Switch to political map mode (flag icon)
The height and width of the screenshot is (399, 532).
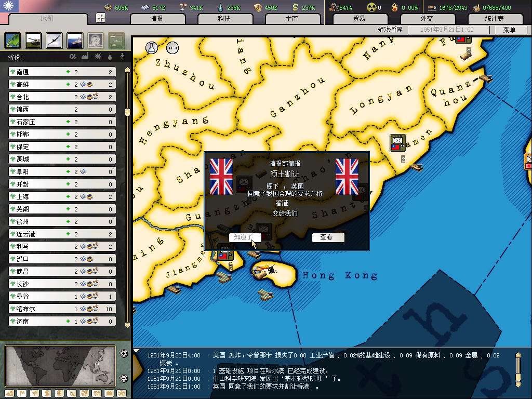pos(22,394)
